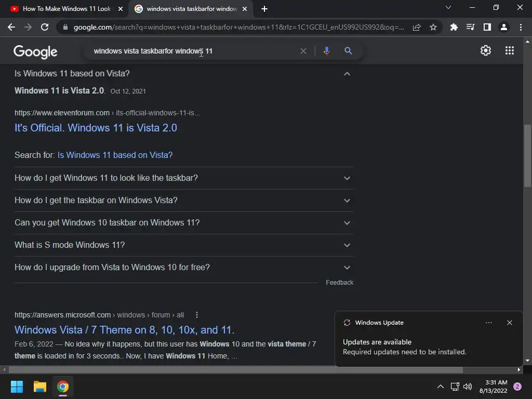Search for 'Is Windows 11 based on Vista?' link
The image size is (532, 399).
tap(115, 155)
